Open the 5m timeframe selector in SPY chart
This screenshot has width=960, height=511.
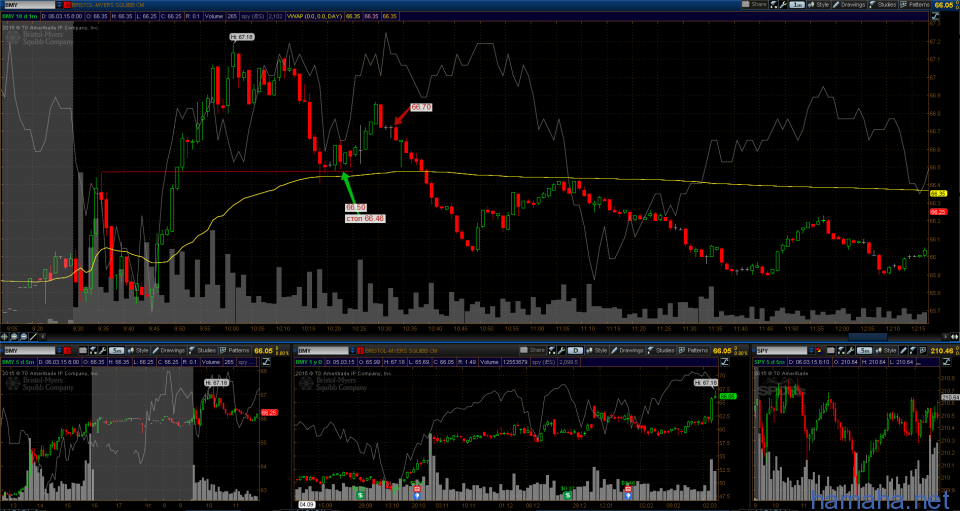pos(864,351)
